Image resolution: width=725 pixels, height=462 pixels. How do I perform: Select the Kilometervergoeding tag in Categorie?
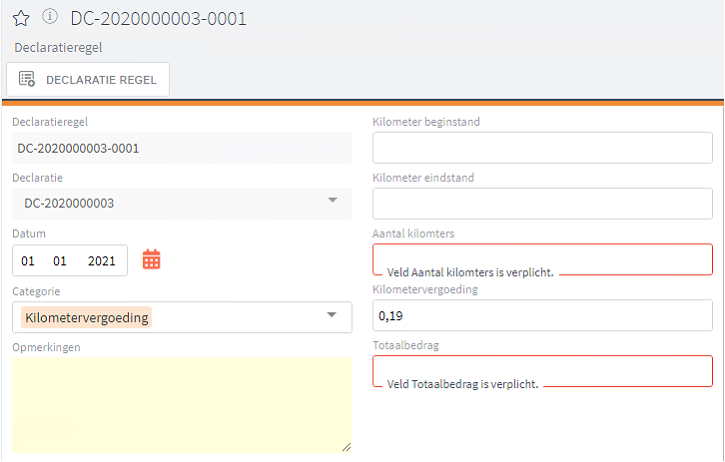point(86,317)
